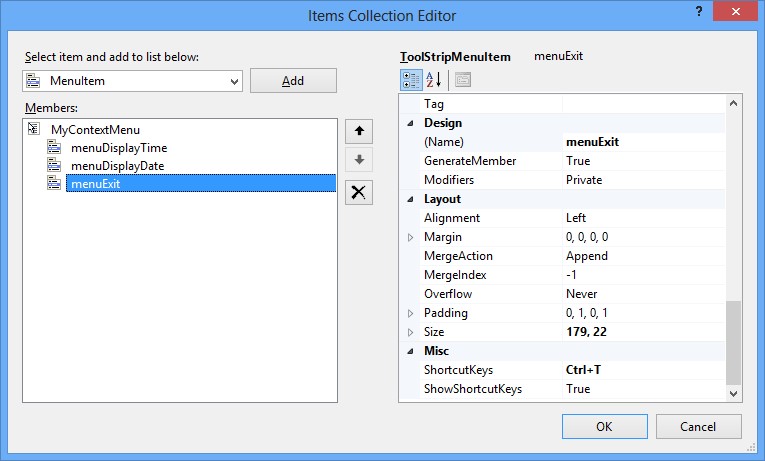Select the menuDisplayTime item icon
Screen dimensions: 765x461
[54, 148]
